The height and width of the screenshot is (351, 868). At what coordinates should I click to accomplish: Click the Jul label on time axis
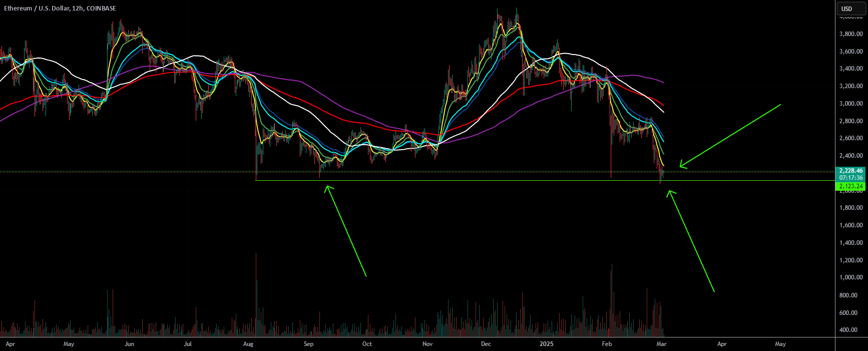pos(188,344)
